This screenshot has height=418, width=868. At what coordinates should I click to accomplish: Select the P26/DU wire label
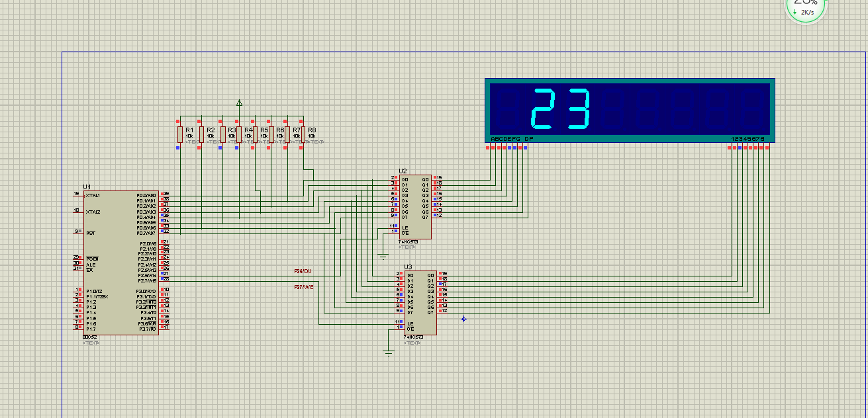pos(303,271)
